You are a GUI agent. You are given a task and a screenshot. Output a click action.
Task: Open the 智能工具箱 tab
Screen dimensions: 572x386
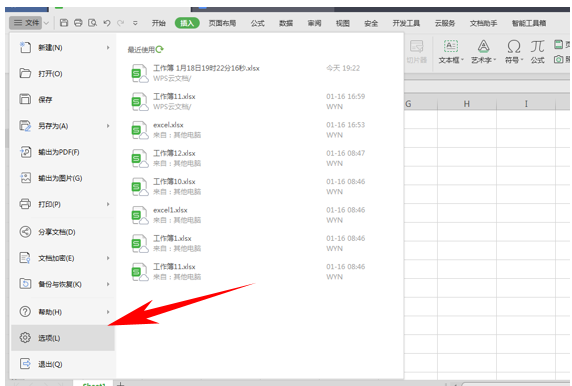[x=529, y=23]
